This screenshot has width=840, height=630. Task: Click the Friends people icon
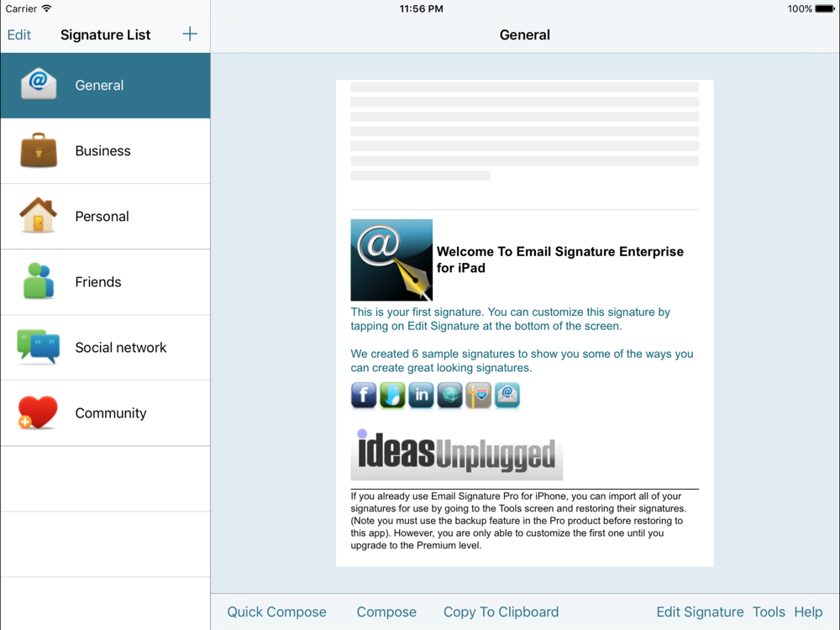[x=39, y=281]
